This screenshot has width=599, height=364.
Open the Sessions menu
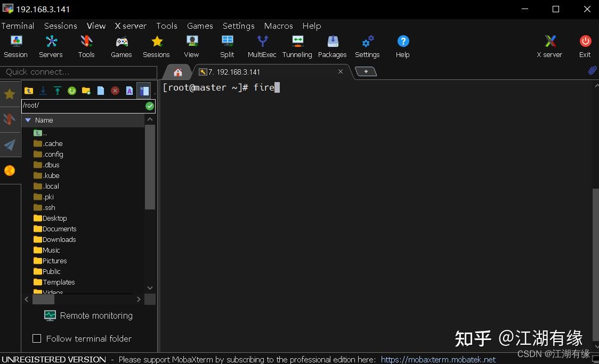click(61, 26)
